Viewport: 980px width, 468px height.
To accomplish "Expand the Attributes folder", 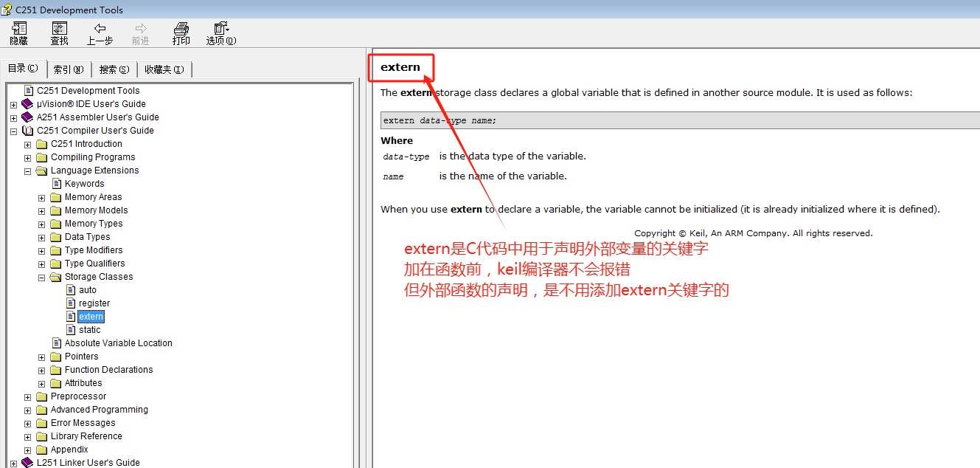I will [x=42, y=383].
